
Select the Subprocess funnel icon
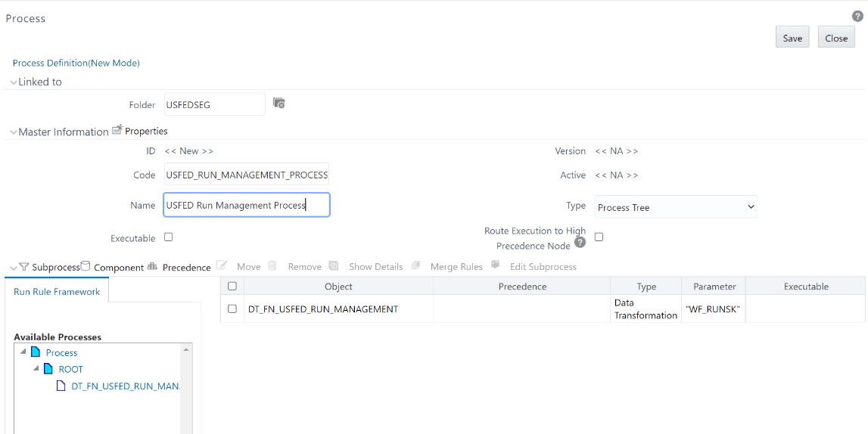[23, 266]
